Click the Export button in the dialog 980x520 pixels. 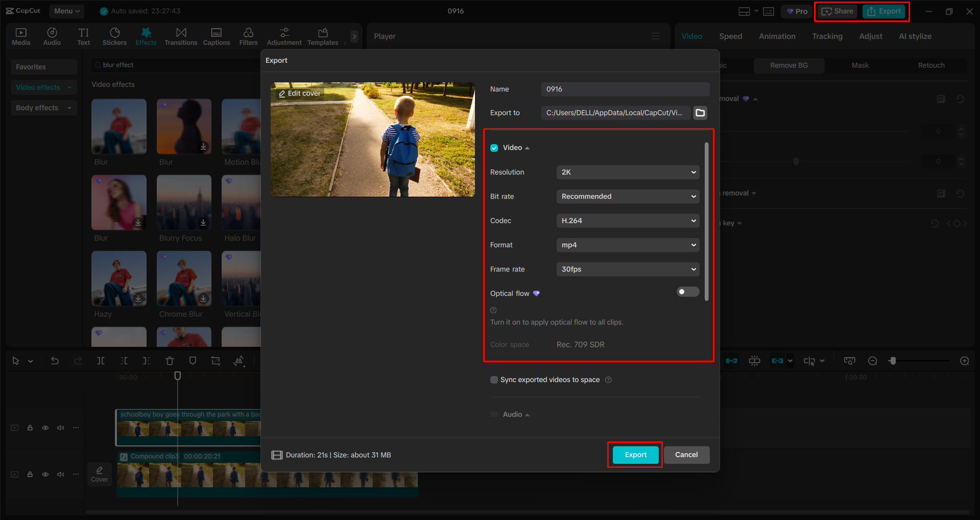[634, 455]
